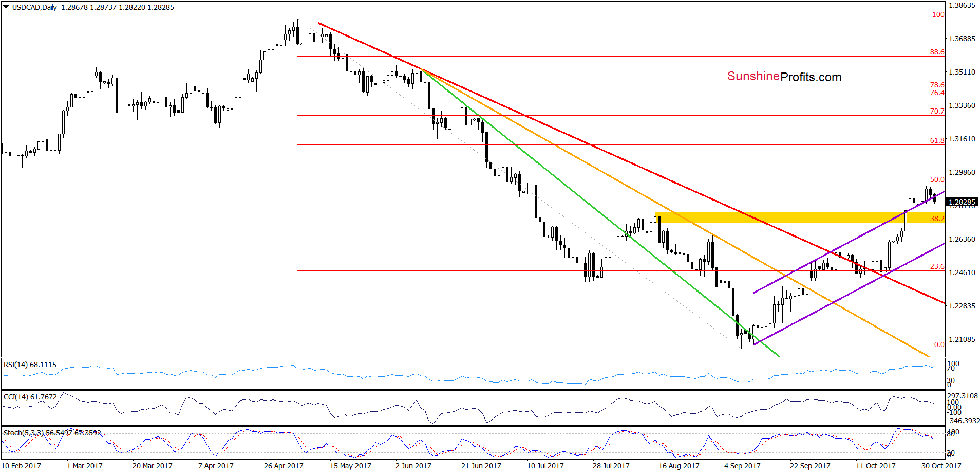Click the 88.6 Fibonacci level label

937,52
